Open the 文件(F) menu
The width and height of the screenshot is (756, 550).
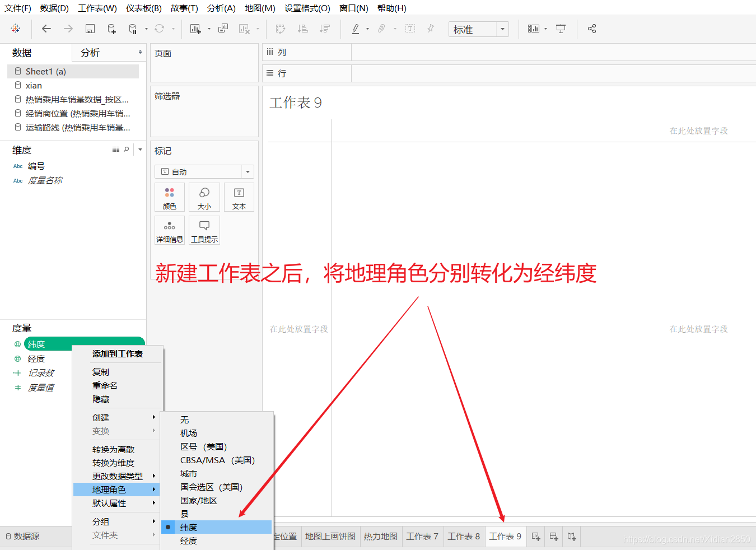(x=18, y=8)
